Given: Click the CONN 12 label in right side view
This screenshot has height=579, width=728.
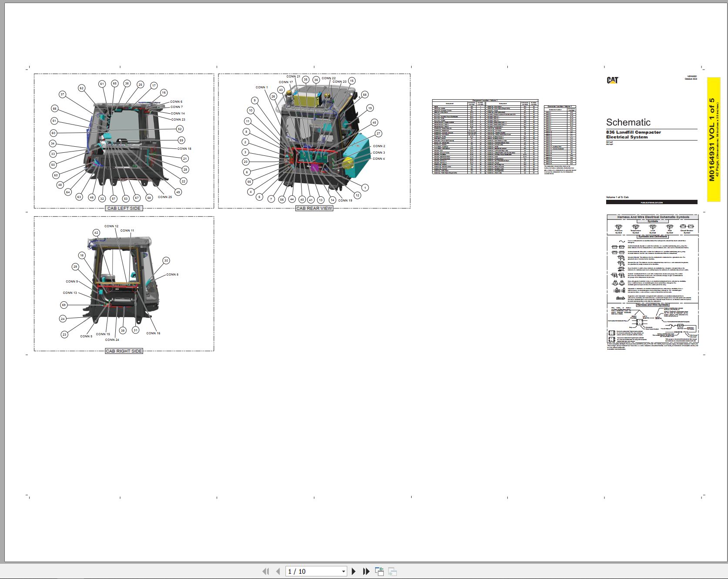Looking at the screenshot, I should [x=111, y=226].
